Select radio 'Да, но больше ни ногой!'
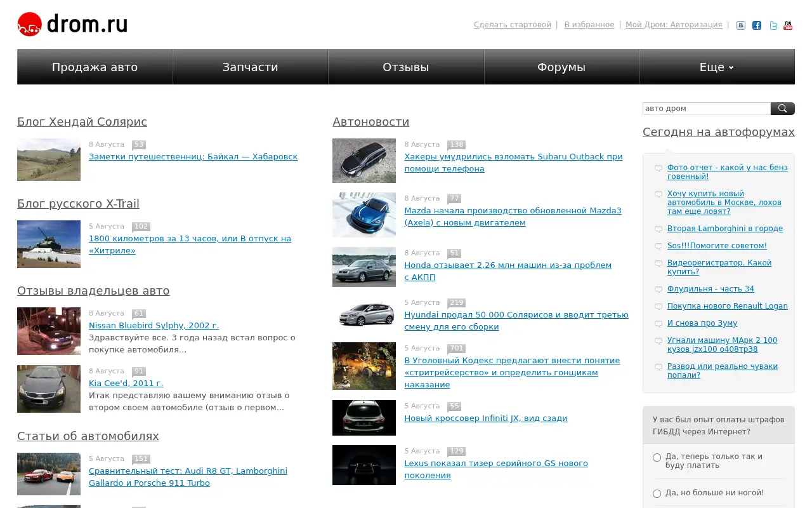 click(657, 493)
